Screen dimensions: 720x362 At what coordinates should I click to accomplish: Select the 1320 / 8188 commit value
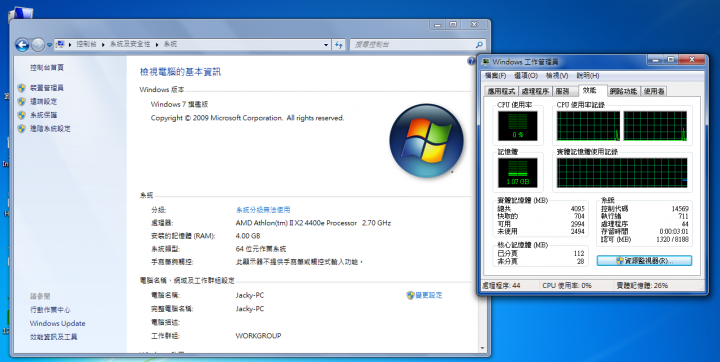point(673,239)
